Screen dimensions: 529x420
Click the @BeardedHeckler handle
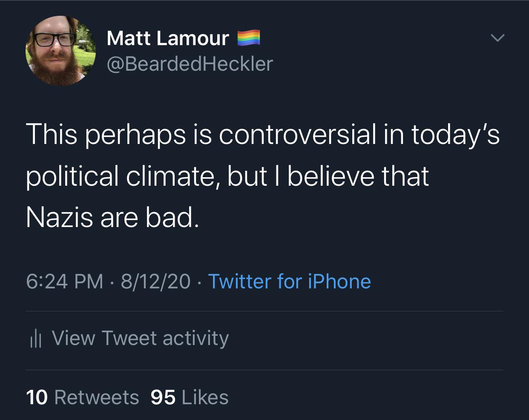(190, 63)
